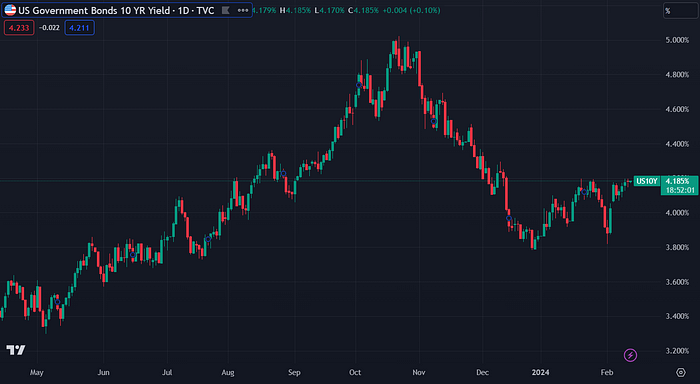The width and height of the screenshot is (700, 384).
Task: Click the US10Y price line label
Action: (647, 181)
